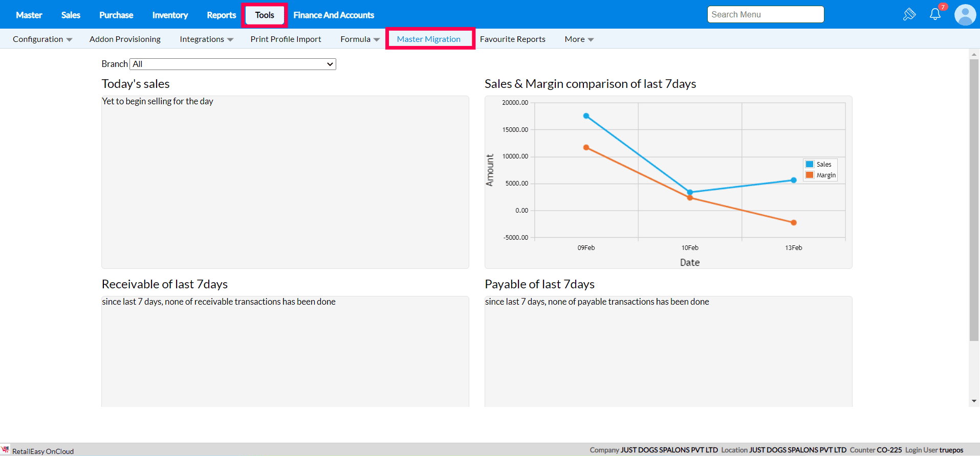This screenshot has height=456, width=980.
Task: Open the notifications bell
Action: pos(935,14)
